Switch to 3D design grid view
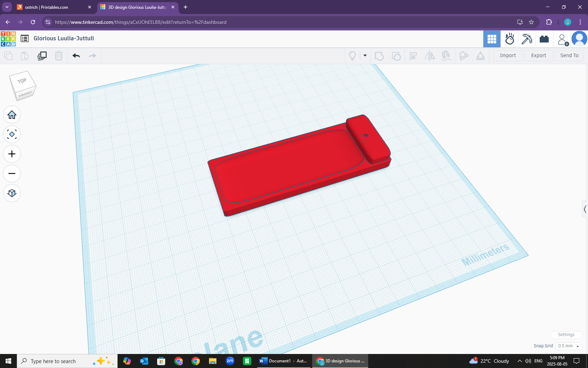588x368 pixels. pyautogui.click(x=492, y=39)
